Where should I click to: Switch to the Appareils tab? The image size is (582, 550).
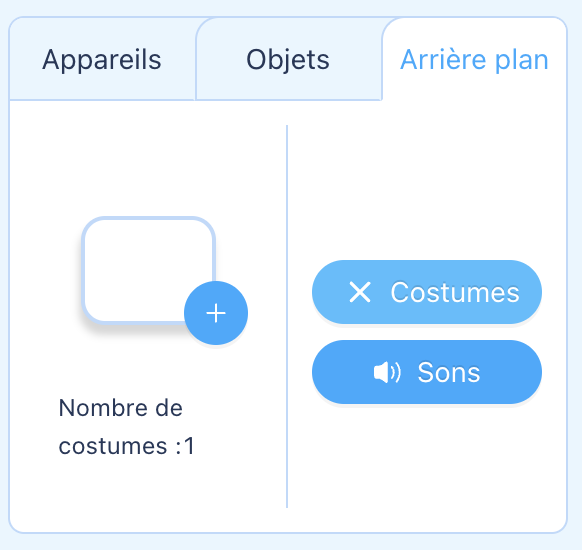[x=102, y=59]
